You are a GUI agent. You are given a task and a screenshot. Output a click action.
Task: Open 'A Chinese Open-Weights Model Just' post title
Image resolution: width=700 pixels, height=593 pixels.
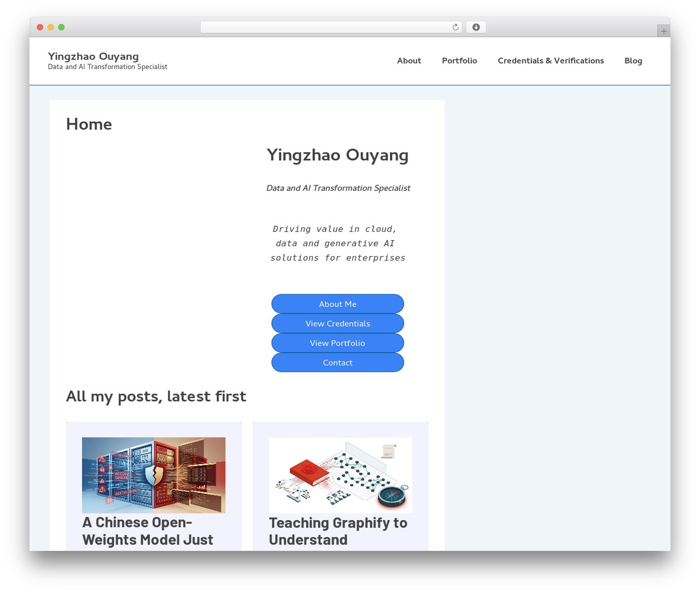point(148,531)
